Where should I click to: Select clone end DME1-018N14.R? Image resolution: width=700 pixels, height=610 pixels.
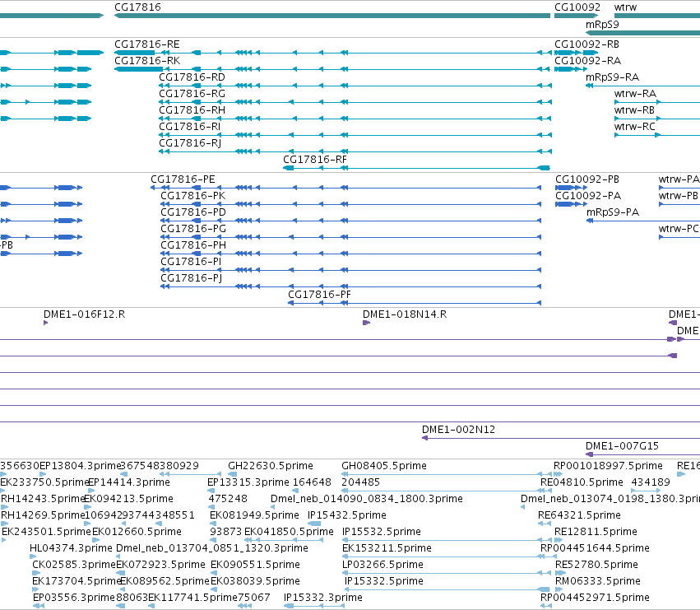(405, 314)
